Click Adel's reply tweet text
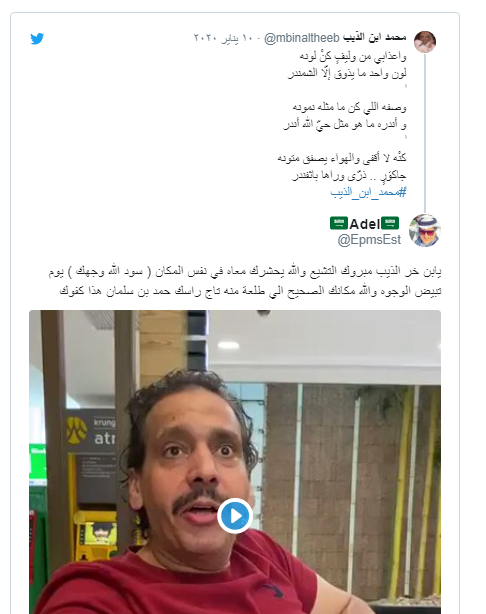The width and height of the screenshot is (486, 614). click(x=245, y=281)
